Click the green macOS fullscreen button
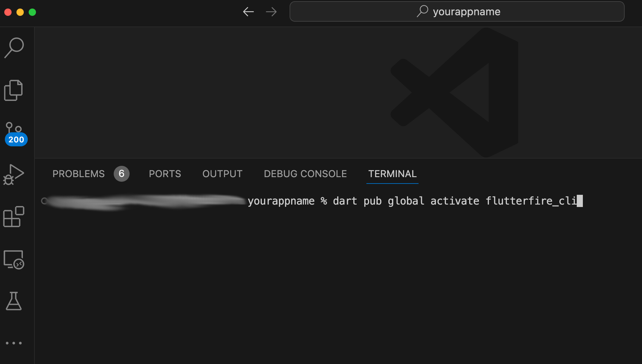Viewport: 642px width, 364px height. 32,12
